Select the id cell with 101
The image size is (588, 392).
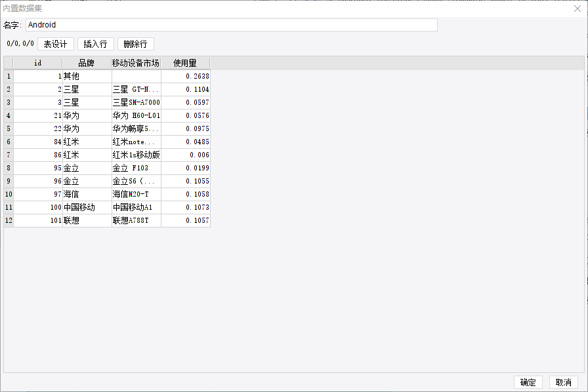(x=38, y=220)
